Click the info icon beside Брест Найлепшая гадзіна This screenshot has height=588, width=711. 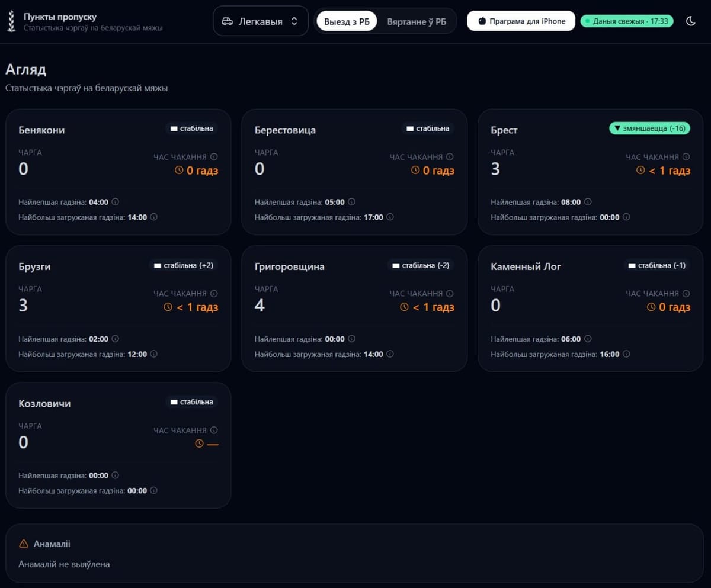coord(588,202)
